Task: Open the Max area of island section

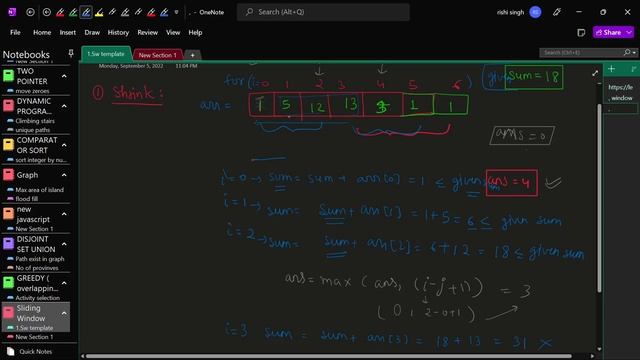Action: coord(39,190)
